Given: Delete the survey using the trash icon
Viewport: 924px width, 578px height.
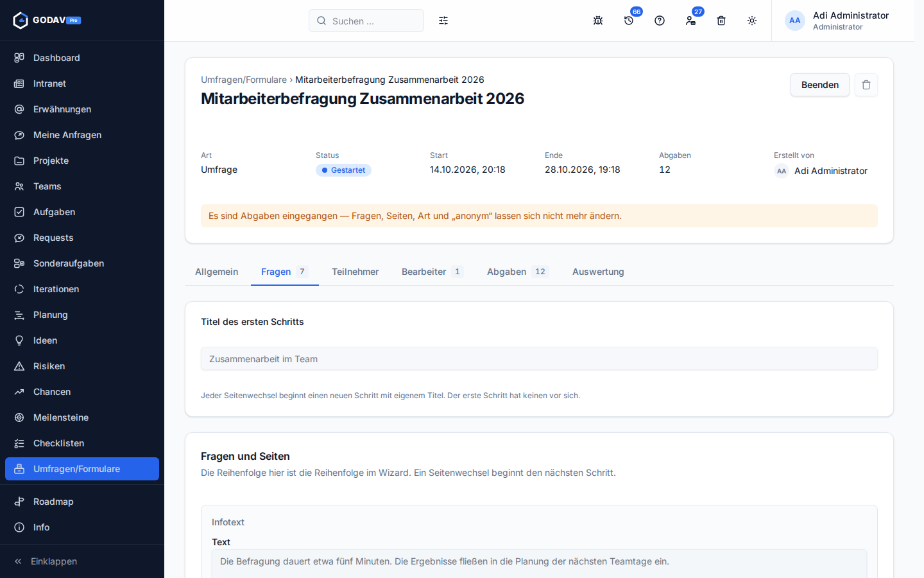Looking at the screenshot, I should pyautogui.click(x=866, y=85).
